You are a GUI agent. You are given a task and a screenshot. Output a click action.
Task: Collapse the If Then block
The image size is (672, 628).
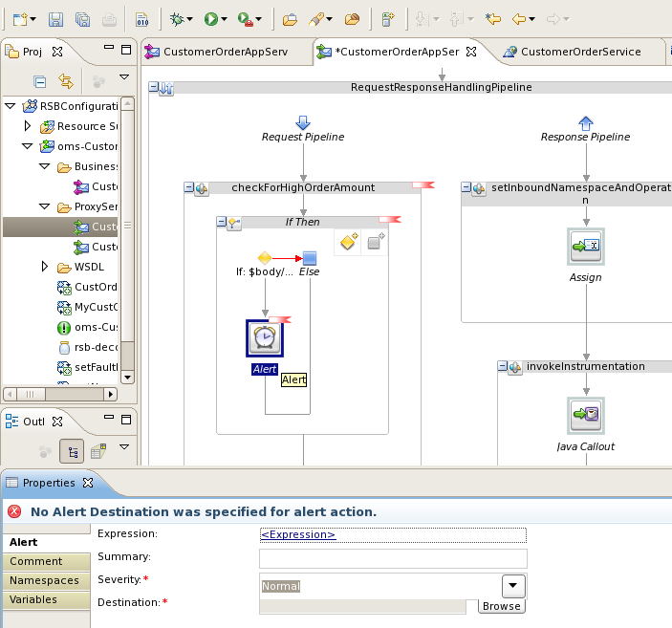coord(221,222)
